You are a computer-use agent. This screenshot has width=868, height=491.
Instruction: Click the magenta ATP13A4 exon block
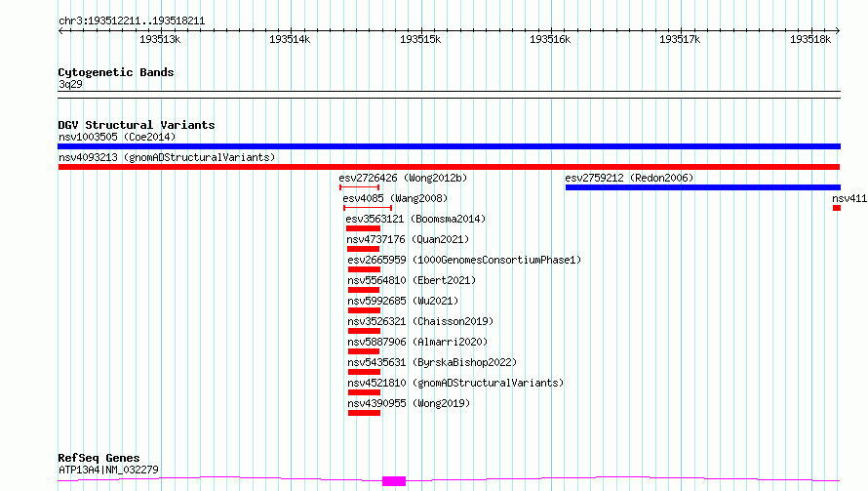pos(394,481)
